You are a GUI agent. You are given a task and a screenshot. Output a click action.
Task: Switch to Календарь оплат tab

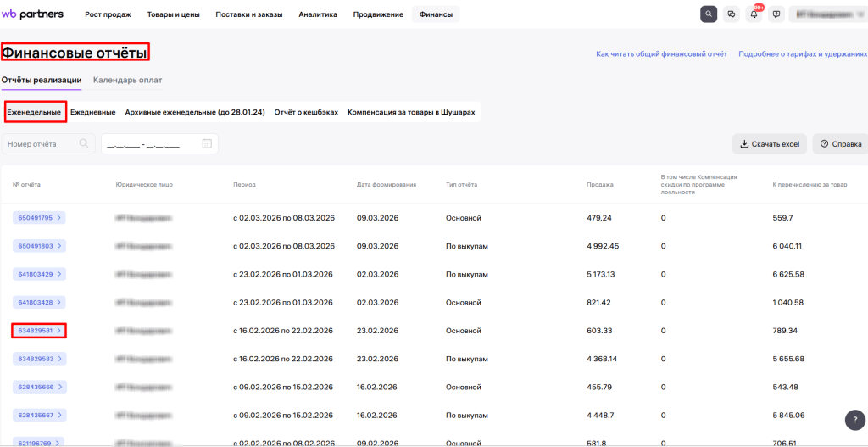pyautogui.click(x=128, y=81)
